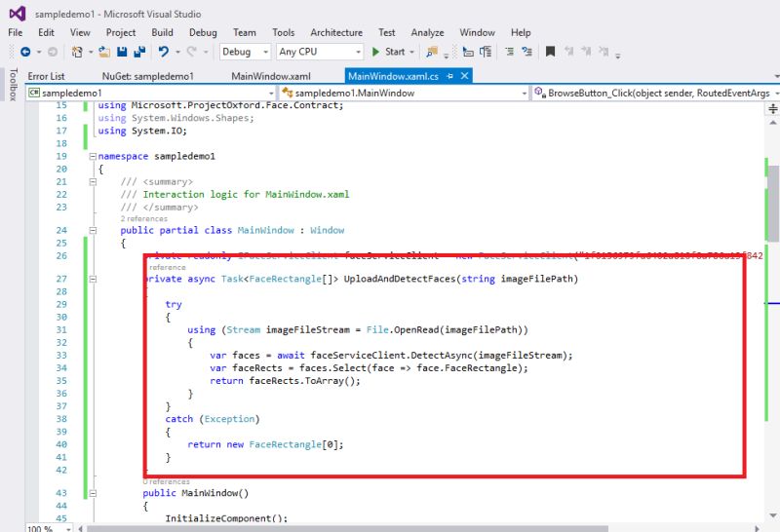Click the Save floppy disk icon
The width and height of the screenshot is (780, 532).
(x=122, y=52)
